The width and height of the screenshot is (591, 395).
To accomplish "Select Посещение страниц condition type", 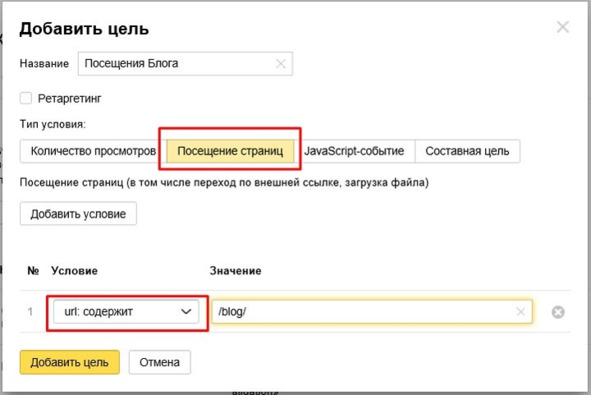I will click(x=230, y=151).
